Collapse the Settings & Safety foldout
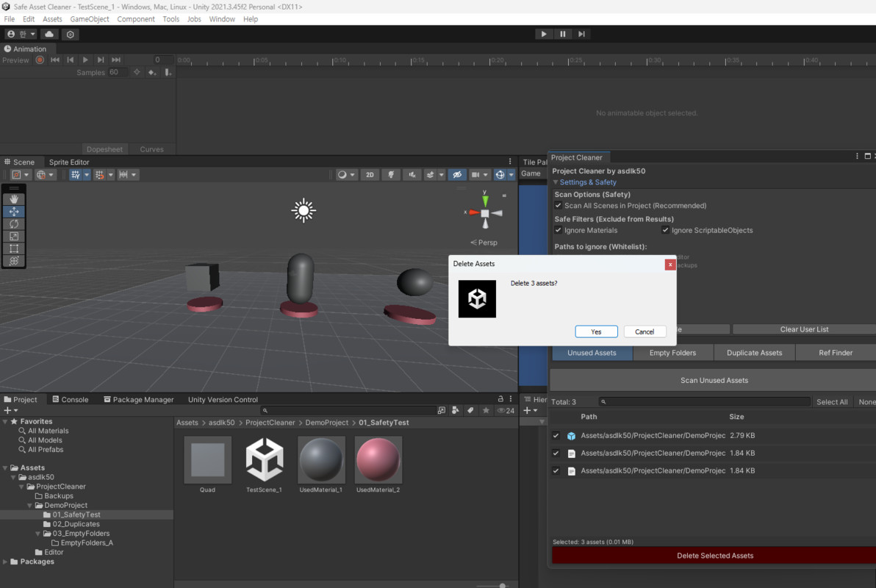The width and height of the screenshot is (876, 588). pos(556,182)
